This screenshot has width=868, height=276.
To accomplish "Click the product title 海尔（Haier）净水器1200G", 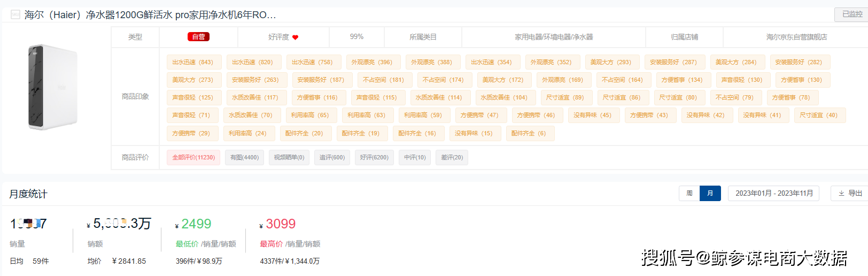I will (150, 15).
